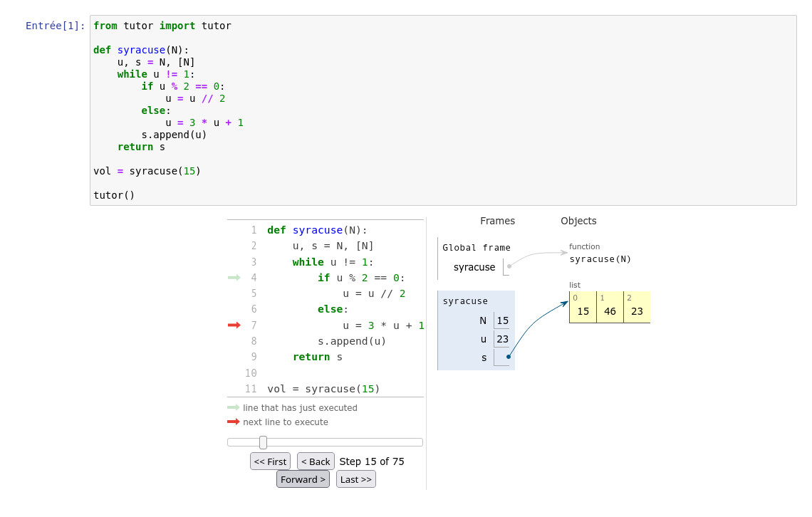Image resolution: width=812 pixels, height=517 pixels.
Task: Click the pointer dot of variable s
Action: (x=509, y=357)
